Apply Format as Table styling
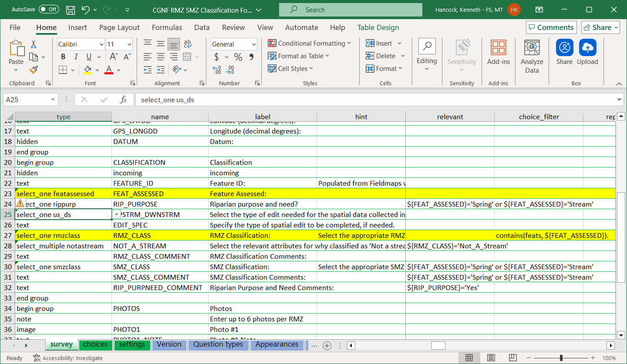 tap(299, 56)
